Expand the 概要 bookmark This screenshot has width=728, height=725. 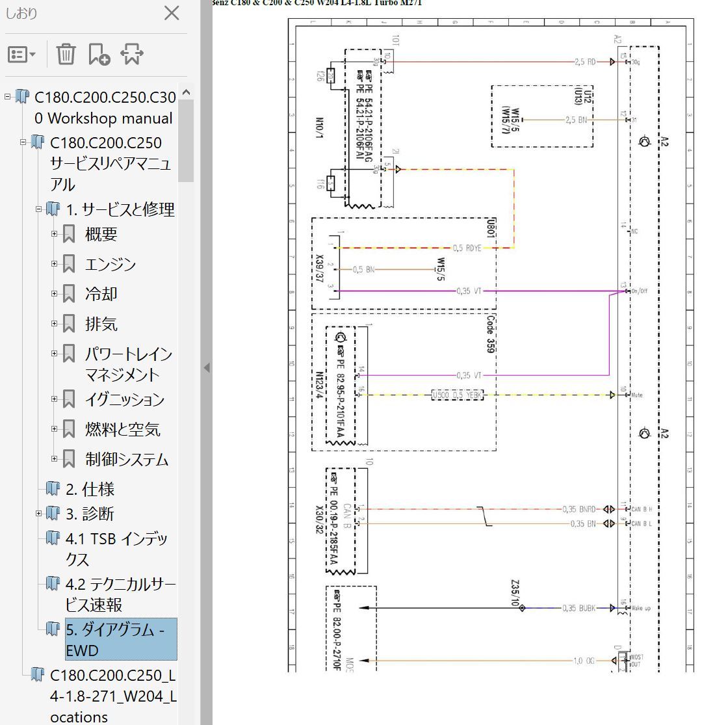coord(55,234)
